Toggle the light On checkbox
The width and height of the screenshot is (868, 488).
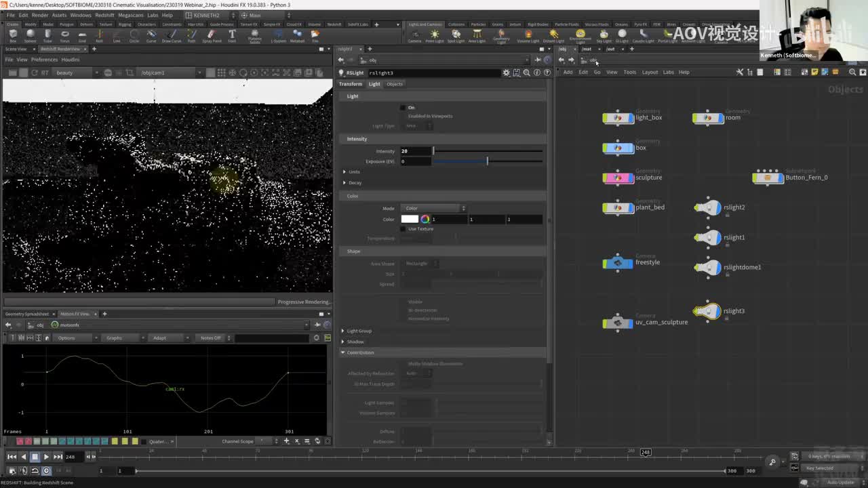(403, 108)
